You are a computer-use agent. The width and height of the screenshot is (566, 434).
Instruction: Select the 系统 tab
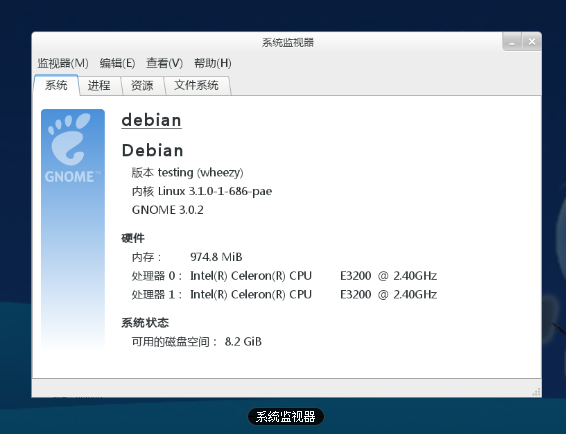tap(56, 85)
